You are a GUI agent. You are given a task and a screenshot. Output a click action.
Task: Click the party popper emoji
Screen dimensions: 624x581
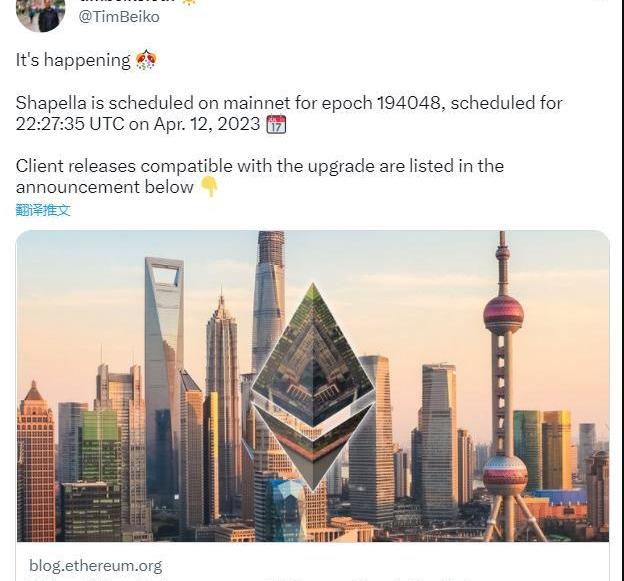[x=146, y=60]
